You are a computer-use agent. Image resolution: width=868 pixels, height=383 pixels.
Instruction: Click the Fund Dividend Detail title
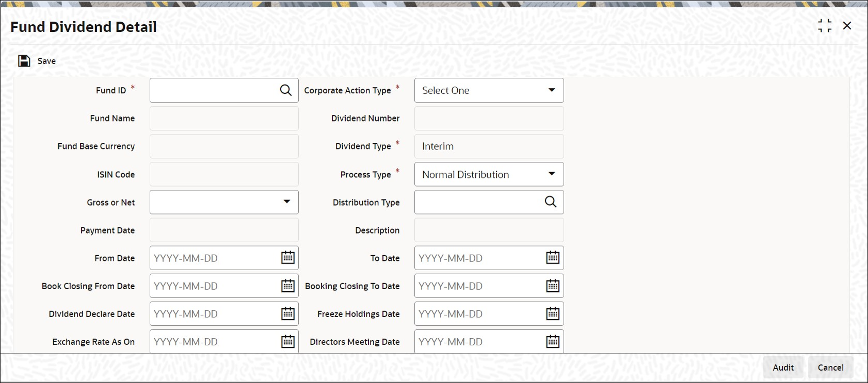click(x=84, y=27)
